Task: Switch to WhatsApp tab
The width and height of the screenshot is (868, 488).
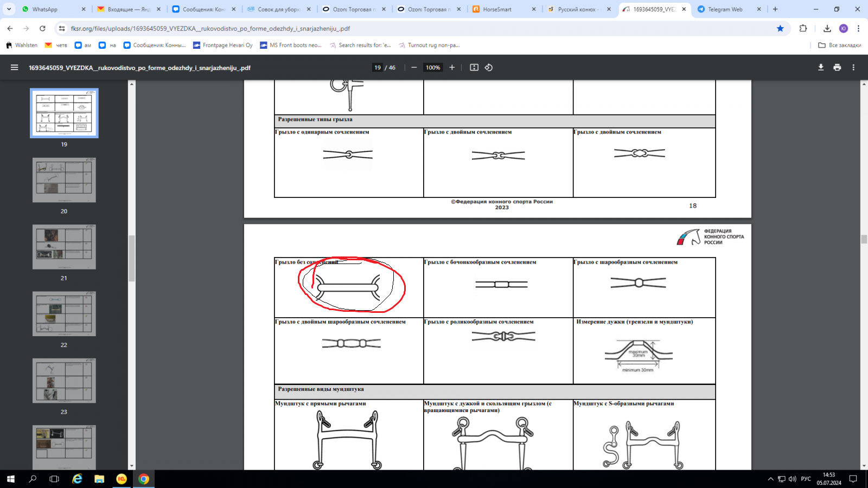Action: pyautogui.click(x=53, y=9)
